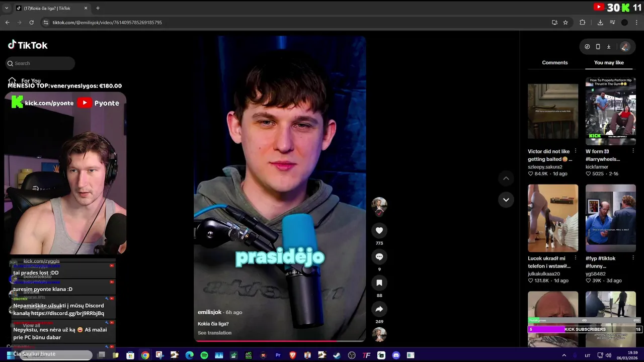Screen dimensions: 644x362
Task: Click See translation under the caption
Action: tap(214, 333)
